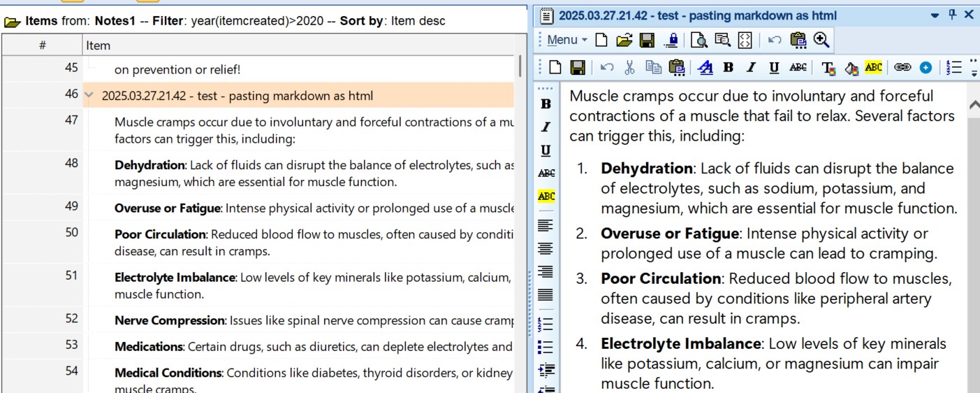Click the Copy icon in the formatting toolbar
Screen dimensions: 980x393
pyautogui.click(x=653, y=67)
